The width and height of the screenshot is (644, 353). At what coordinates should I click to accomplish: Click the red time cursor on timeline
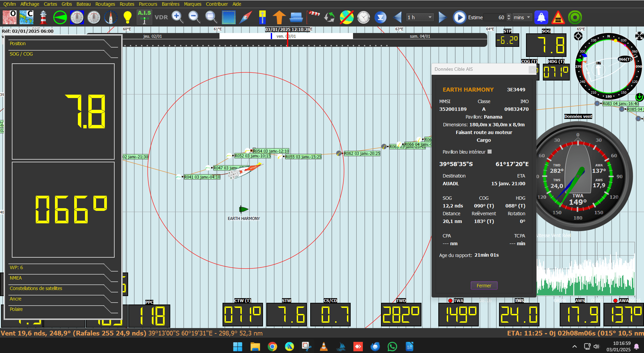[288, 40]
